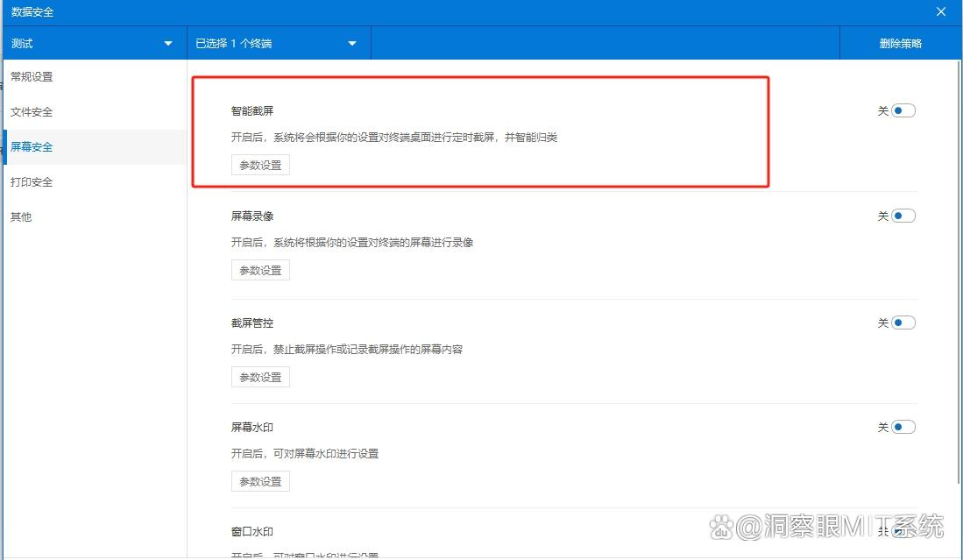Click the 数据安全 title bar text
The image size is (963, 560).
[33, 11]
